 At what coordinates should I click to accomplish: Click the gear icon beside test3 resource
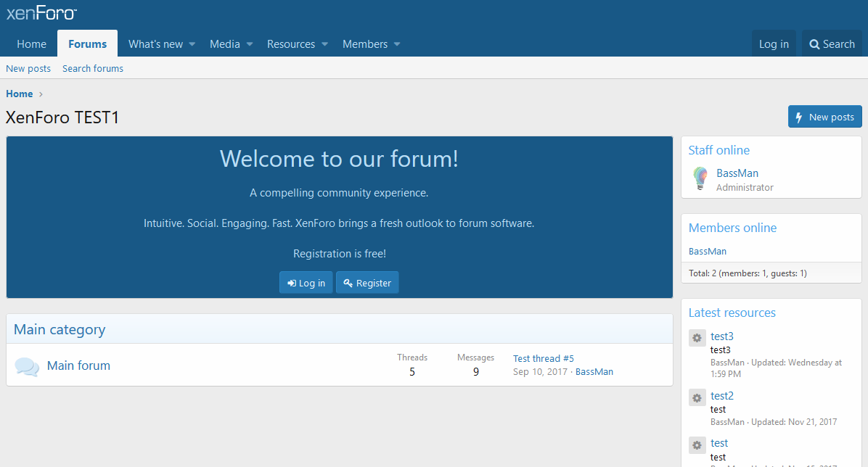(x=697, y=338)
